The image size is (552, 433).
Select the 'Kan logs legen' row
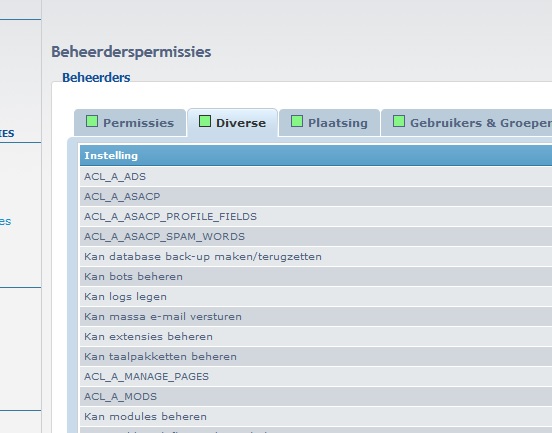tap(316, 297)
